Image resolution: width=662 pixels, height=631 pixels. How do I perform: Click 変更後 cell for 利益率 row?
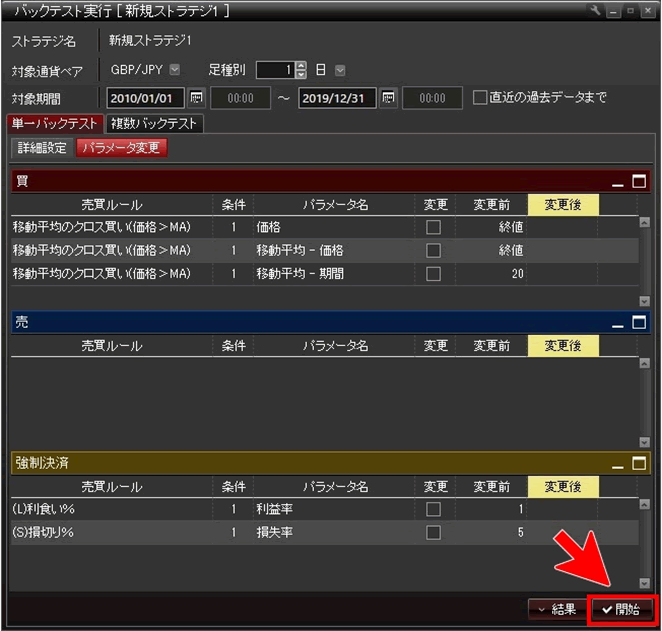[x=563, y=509]
